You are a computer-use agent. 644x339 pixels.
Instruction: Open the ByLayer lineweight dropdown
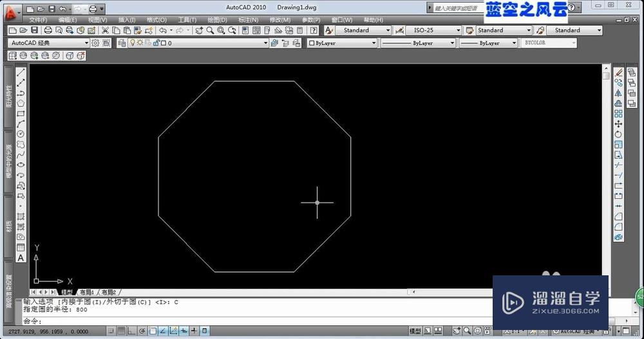click(x=488, y=42)
